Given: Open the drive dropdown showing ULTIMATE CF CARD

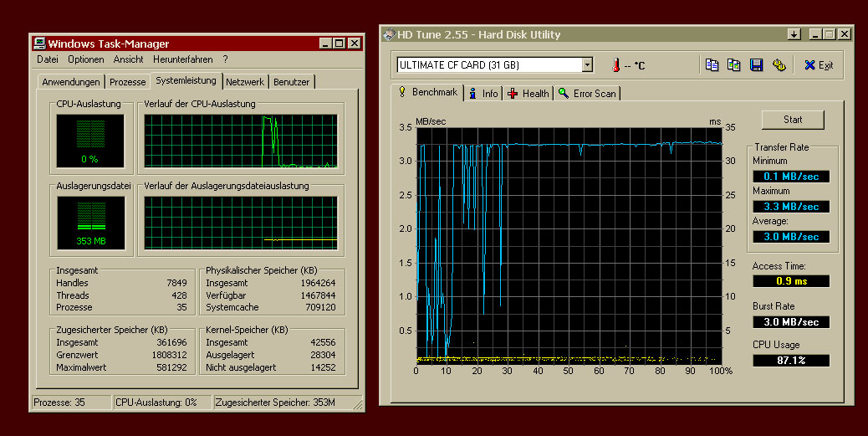Looking at the screenshot, I should pos(587,64).
